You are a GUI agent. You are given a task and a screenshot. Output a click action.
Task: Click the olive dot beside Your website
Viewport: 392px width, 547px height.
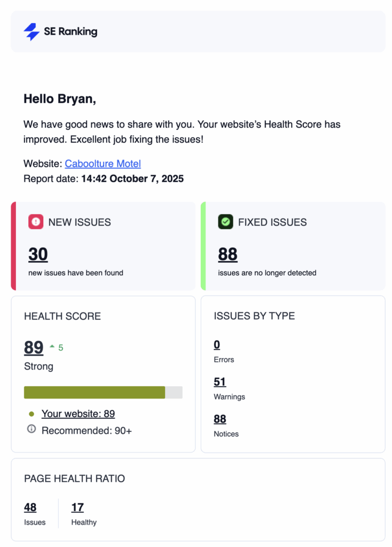(32, 414)
